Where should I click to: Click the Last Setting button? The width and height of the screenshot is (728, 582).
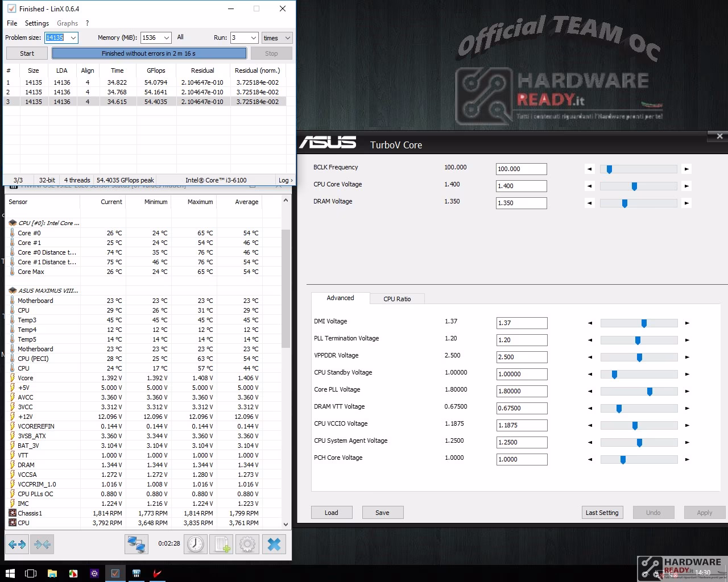(602, 512)
